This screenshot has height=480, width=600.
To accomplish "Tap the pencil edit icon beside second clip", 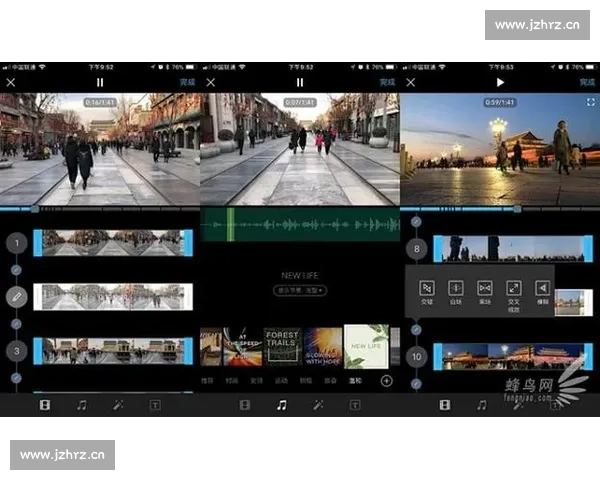I will 16,296.
